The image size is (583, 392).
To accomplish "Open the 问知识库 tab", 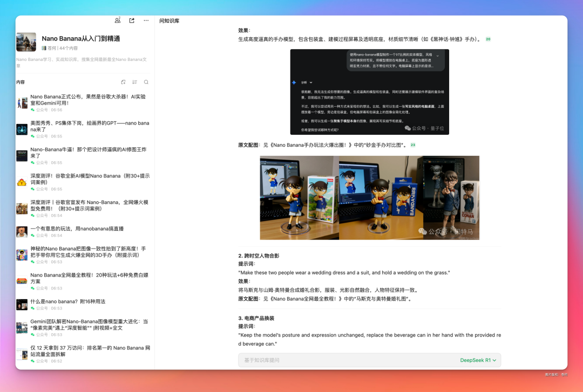I will pos(169,21).
